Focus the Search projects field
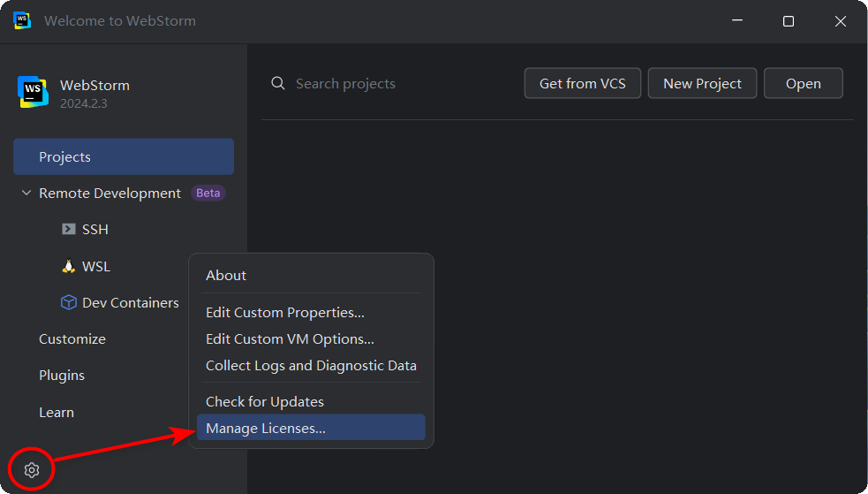 397,84
